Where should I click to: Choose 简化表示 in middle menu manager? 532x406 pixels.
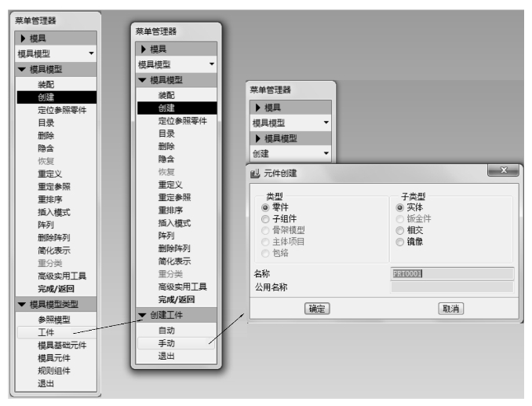174,262
